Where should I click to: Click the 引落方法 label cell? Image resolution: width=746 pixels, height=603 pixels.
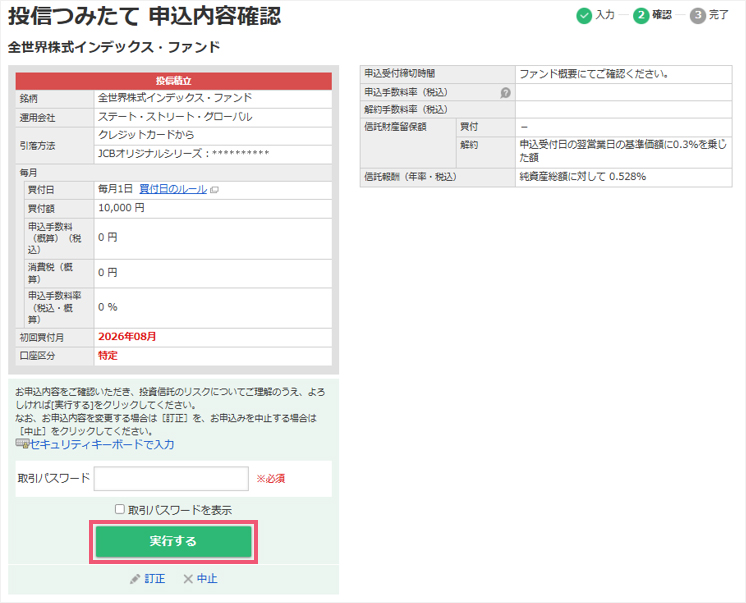(55, 146)
